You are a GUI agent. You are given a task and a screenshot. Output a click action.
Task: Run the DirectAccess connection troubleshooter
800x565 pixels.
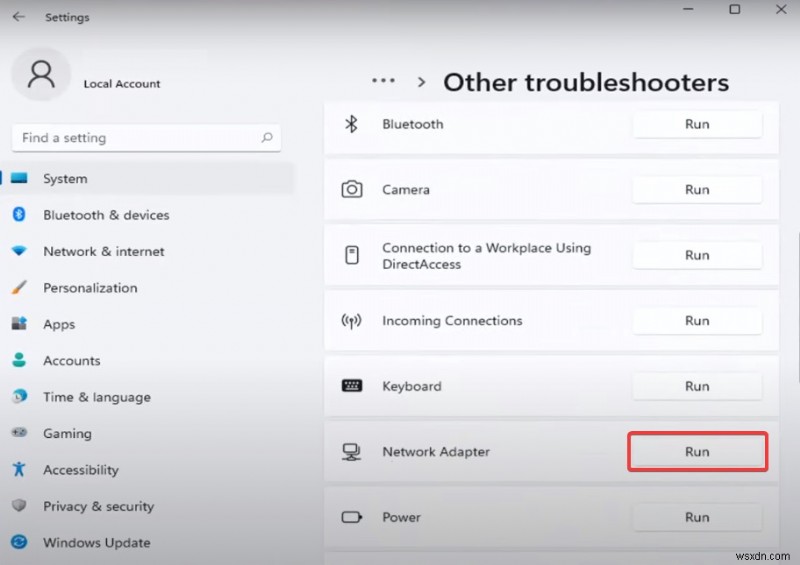pos(697,255)
